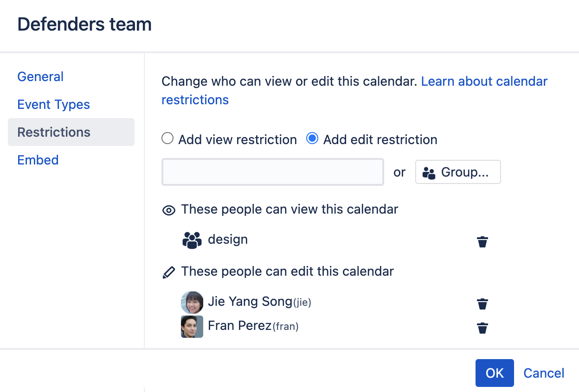Open the Group picker button
The width and height of the screenshot is (579, 392).
pyautogui.click(x=457, y=172)
